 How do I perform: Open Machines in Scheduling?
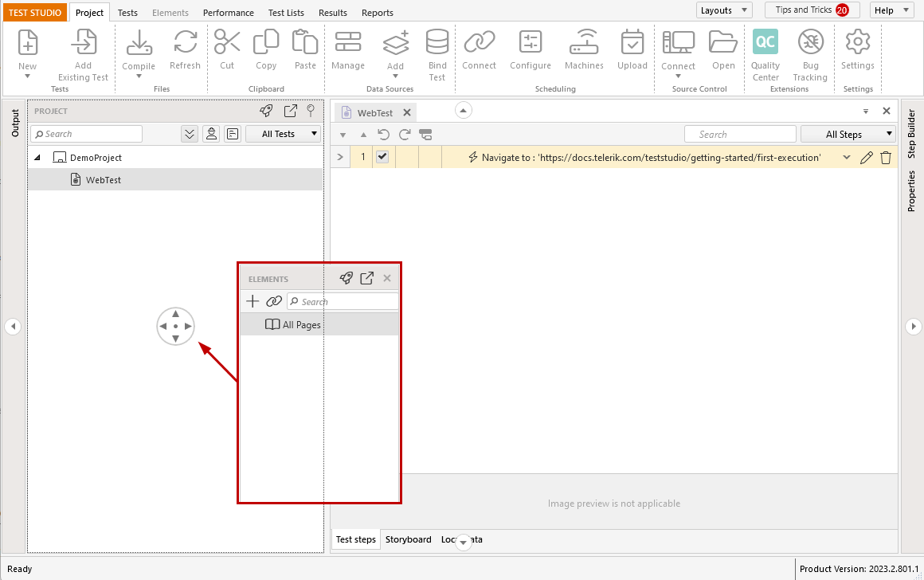click(584, 42)
